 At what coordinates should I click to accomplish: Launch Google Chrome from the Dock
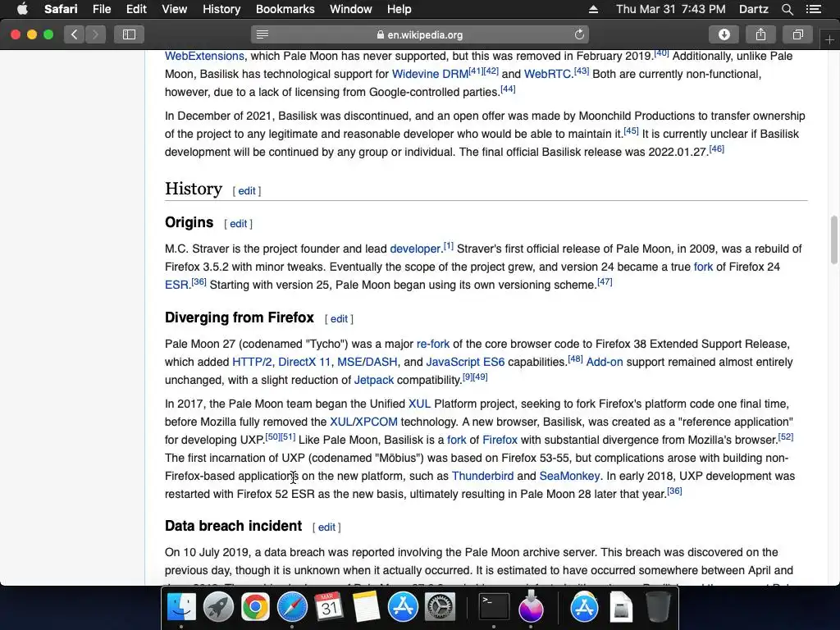click(x=255, y=607)
